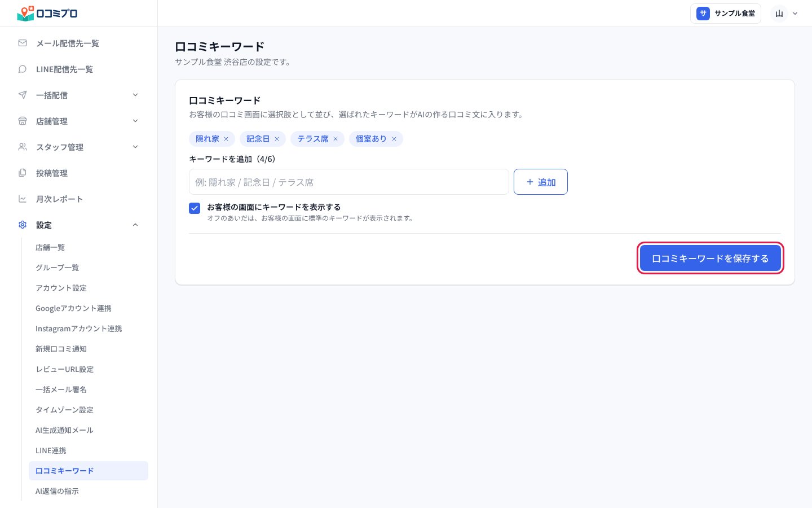Focus the keyword input field

349,182
